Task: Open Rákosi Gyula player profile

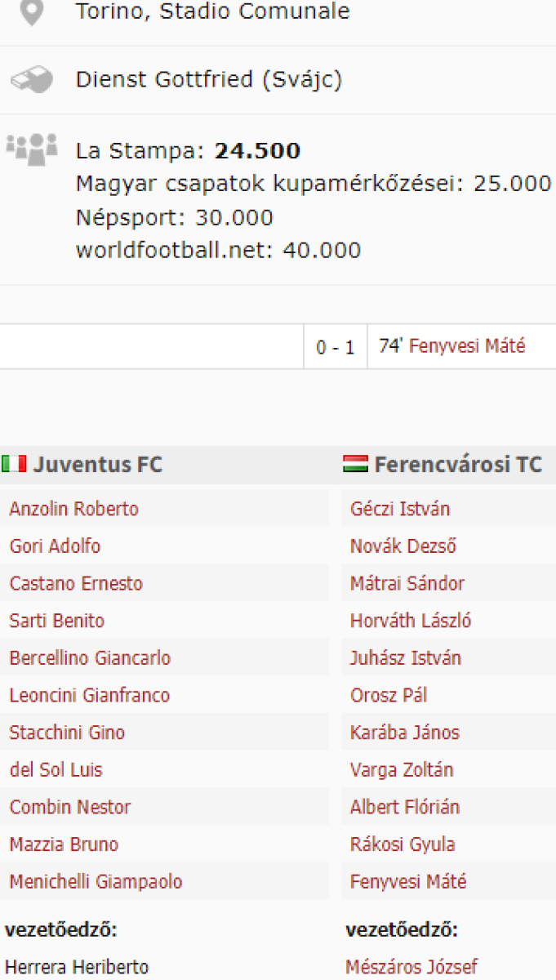Action: coord(403,844)
